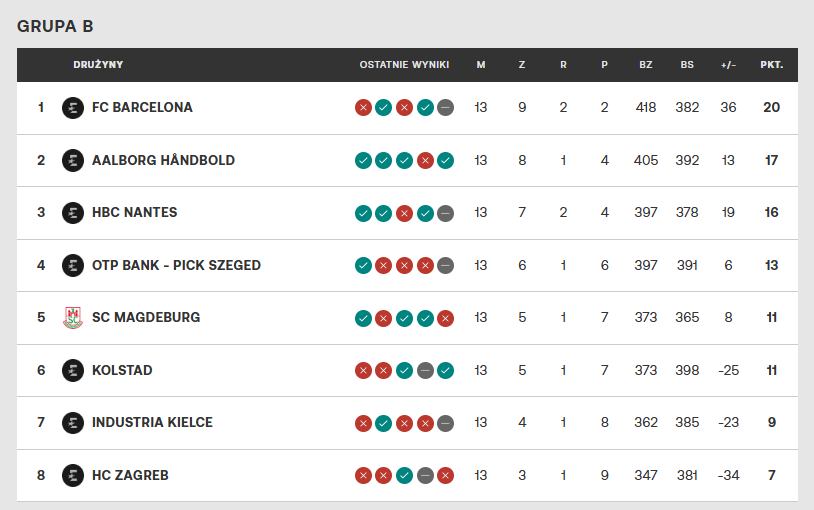
Task: Click SC Magdeburg's last red loss icon
Action: (x=446, y=318)
